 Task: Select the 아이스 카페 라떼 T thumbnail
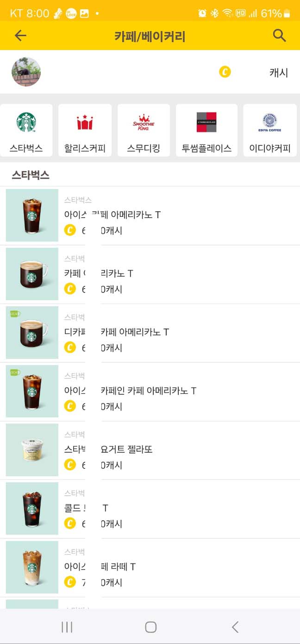point(31,567)
